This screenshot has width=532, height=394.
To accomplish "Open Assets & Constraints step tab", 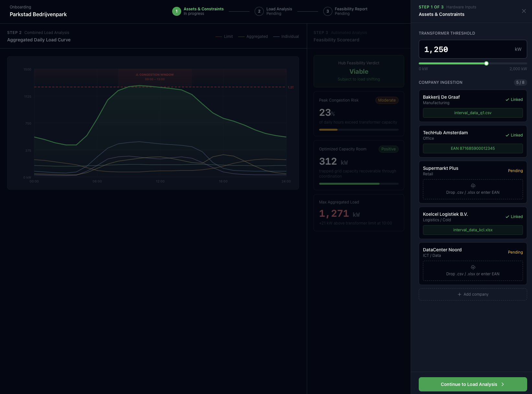I will pos(198,11).
